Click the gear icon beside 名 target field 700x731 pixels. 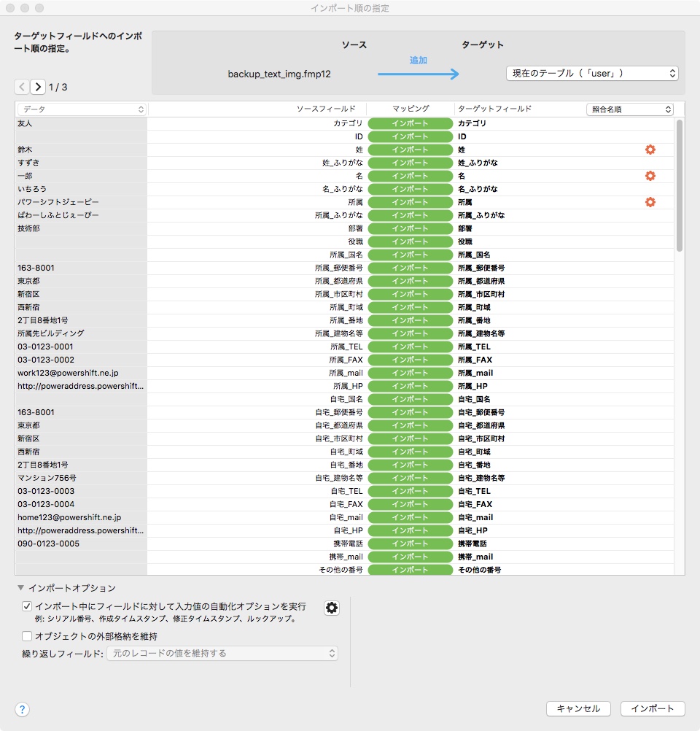(650, 176)
